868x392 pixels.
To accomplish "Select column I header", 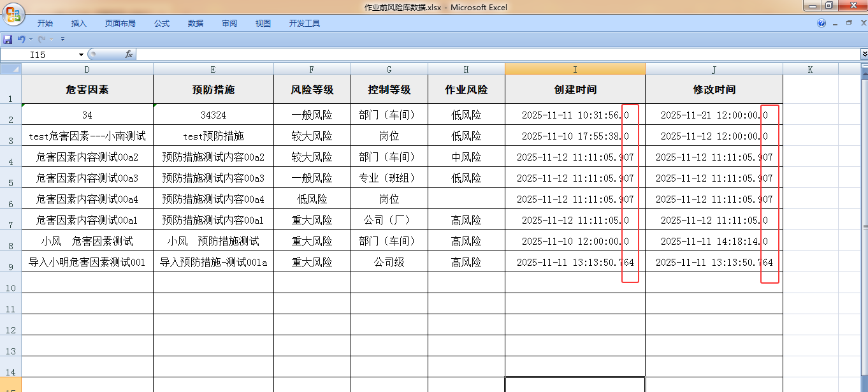I will (575, 69).
